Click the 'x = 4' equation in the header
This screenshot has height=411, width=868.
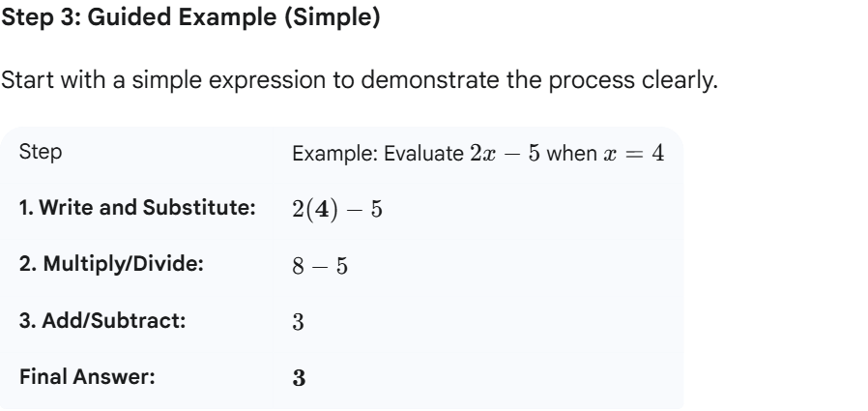click(x=632, y=156)
